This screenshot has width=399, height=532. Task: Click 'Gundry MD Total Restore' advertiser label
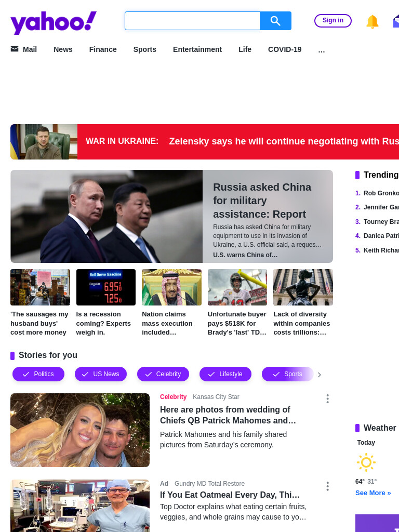click(209, 484)
